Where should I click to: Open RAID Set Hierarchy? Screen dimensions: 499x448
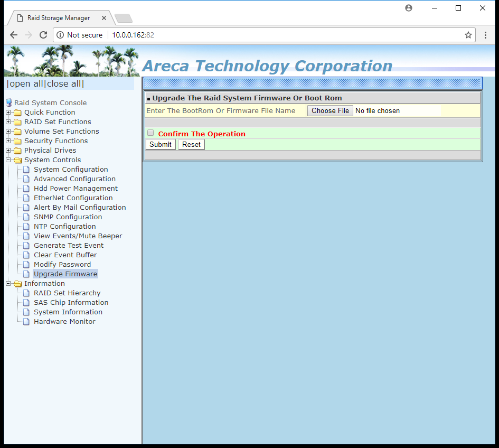pyautogui.click(x=67, y=293)
